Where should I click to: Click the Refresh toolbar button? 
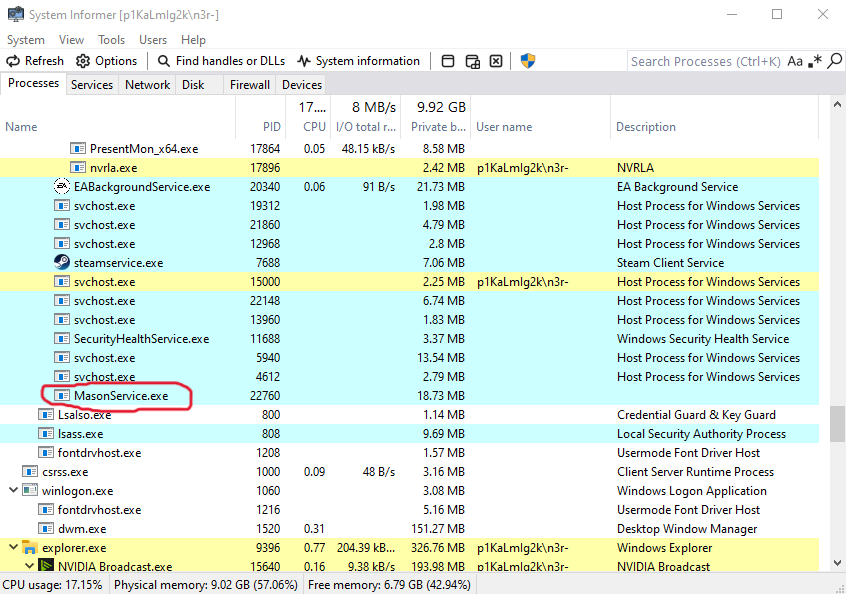coord(35,61)
